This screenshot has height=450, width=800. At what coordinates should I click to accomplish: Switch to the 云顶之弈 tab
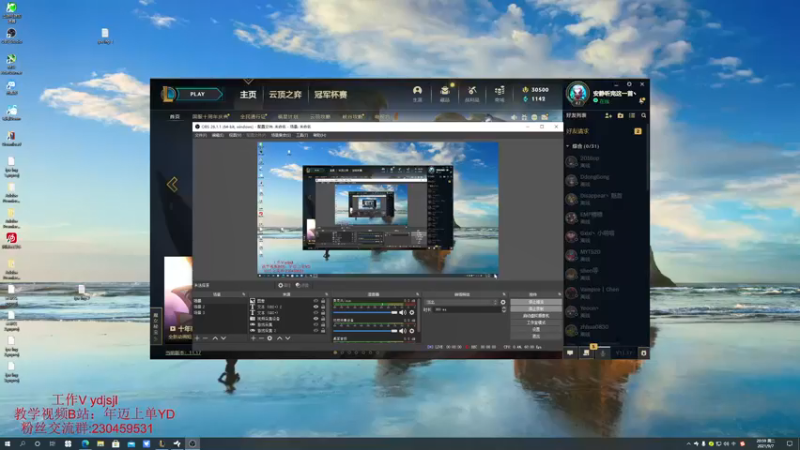click(285, 95)
